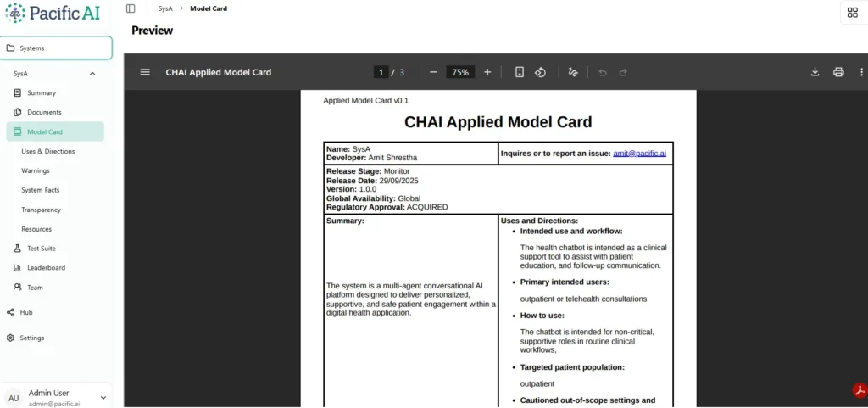Collapse the SysA system tree
The width and height of the screenshot is (868, 408).
[x=92, y=74]
